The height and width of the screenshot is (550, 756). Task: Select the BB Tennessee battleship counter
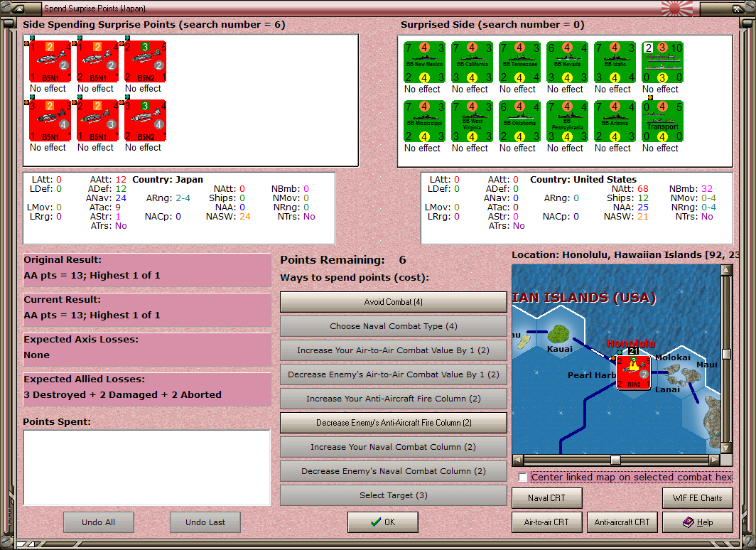pyautogui.click(x=519, y=63)
